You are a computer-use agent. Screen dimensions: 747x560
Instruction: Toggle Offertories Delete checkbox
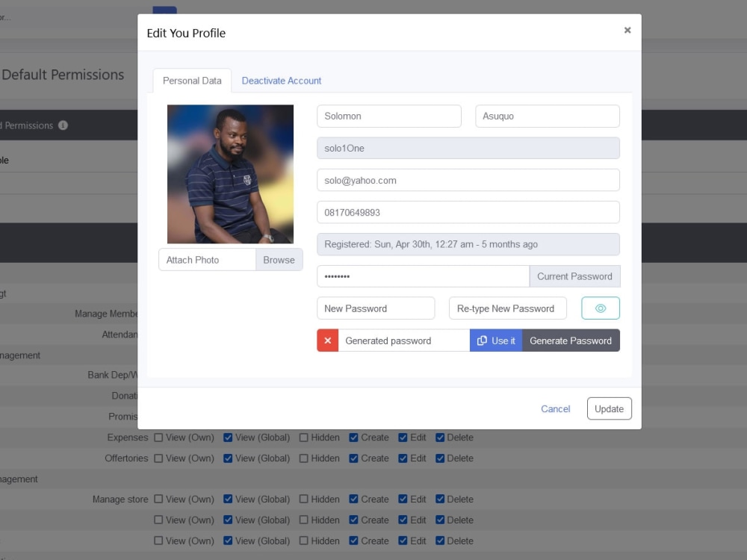[x=440, y=458]
